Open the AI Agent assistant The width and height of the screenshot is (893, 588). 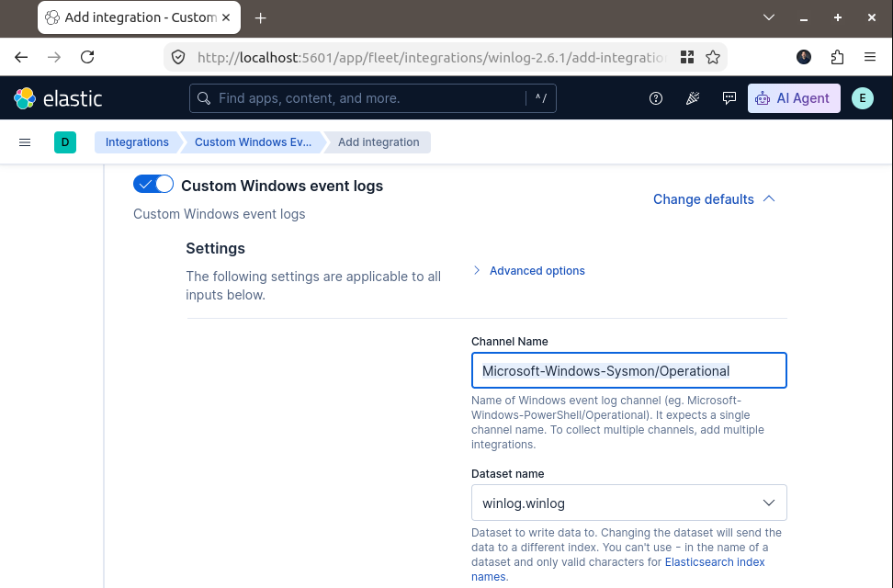[x=794, y=98]
